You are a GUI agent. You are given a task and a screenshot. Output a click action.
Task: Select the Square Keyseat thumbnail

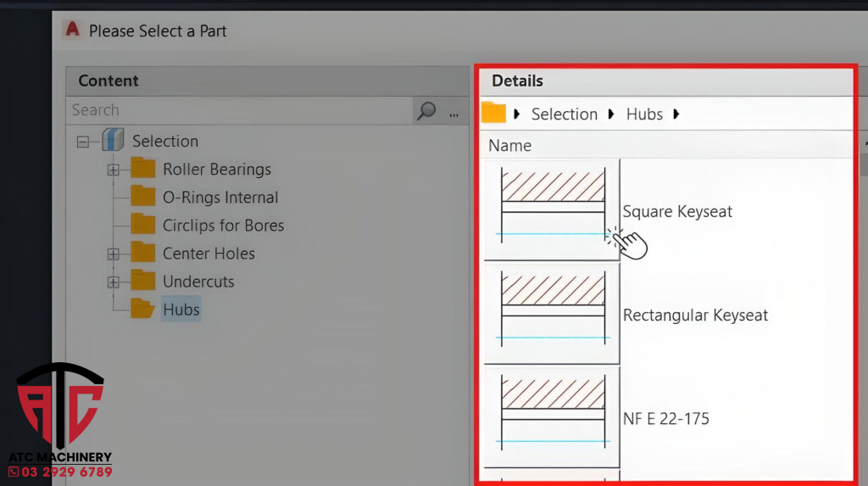point(552,209)
